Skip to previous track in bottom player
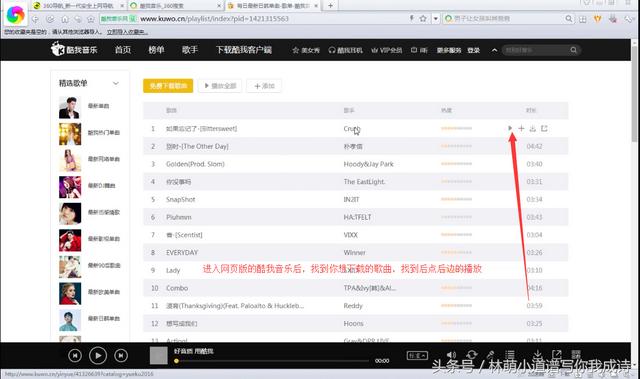Viewport: 640px width, 379px height. tap(75, 356)
